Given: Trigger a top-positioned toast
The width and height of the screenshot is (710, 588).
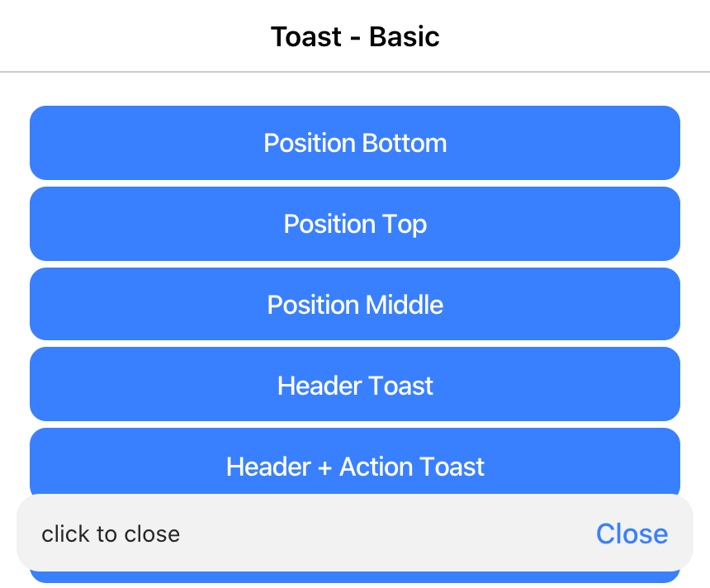Looking at the screenshot, I should 355,223.
